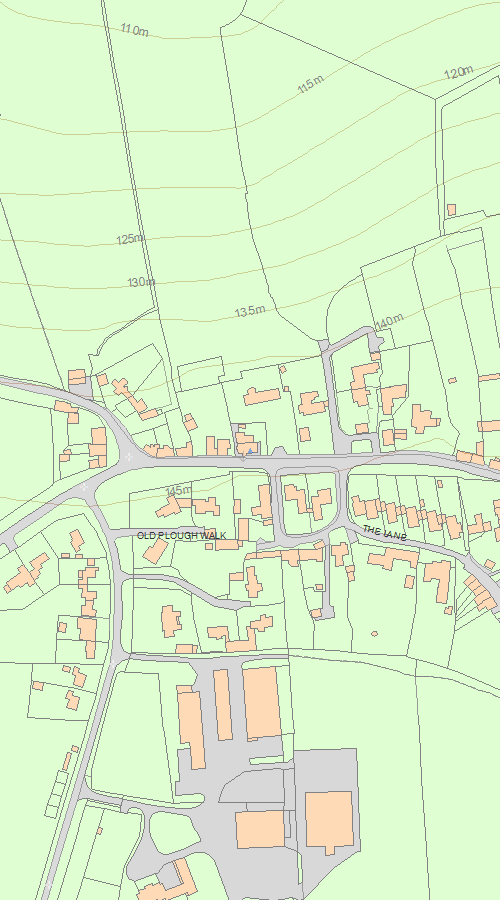The width and height of the screenshot is (500, 900).
Task: Click the white cross marker at the road junction
Action: point(129,457)
